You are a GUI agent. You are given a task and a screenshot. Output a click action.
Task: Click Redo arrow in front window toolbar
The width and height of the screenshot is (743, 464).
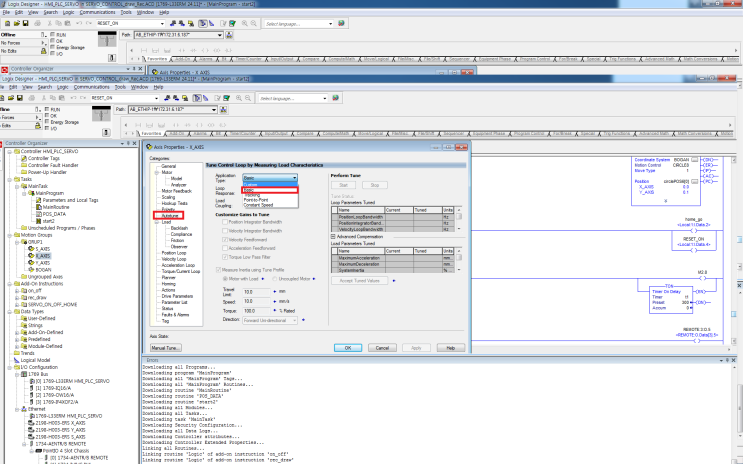[x=82, y=98]
